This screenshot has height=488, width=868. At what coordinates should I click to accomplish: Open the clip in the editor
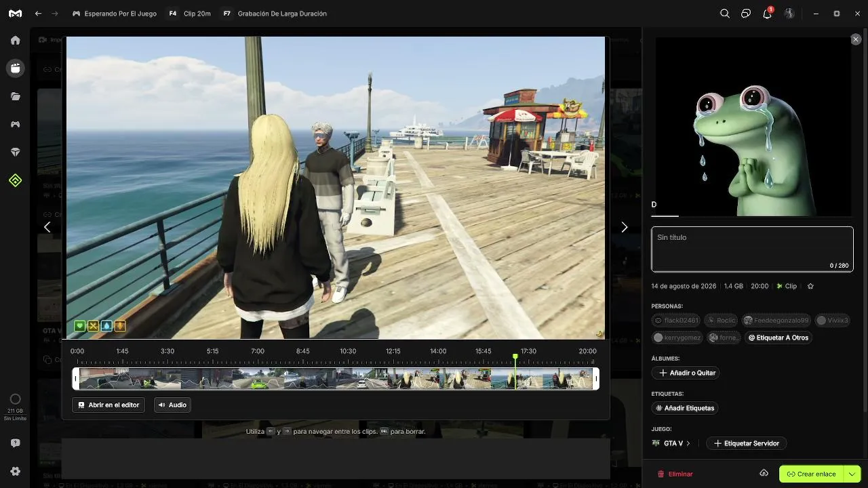point(108,405)
